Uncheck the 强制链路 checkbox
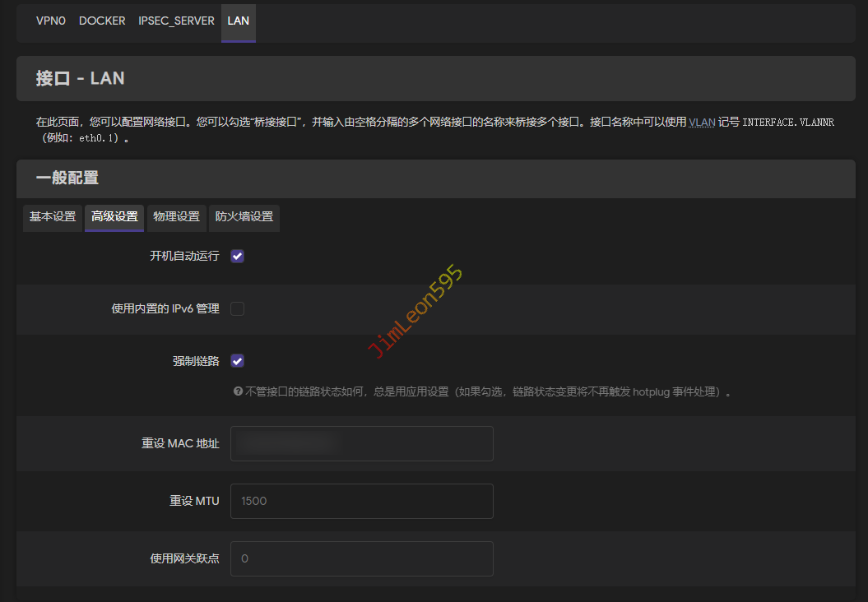Viewport: 868px width, 602px height. [238, 361]
